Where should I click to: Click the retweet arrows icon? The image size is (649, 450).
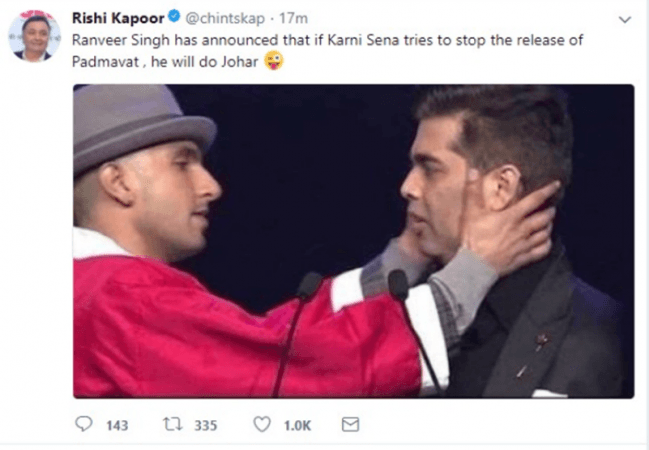172,425
